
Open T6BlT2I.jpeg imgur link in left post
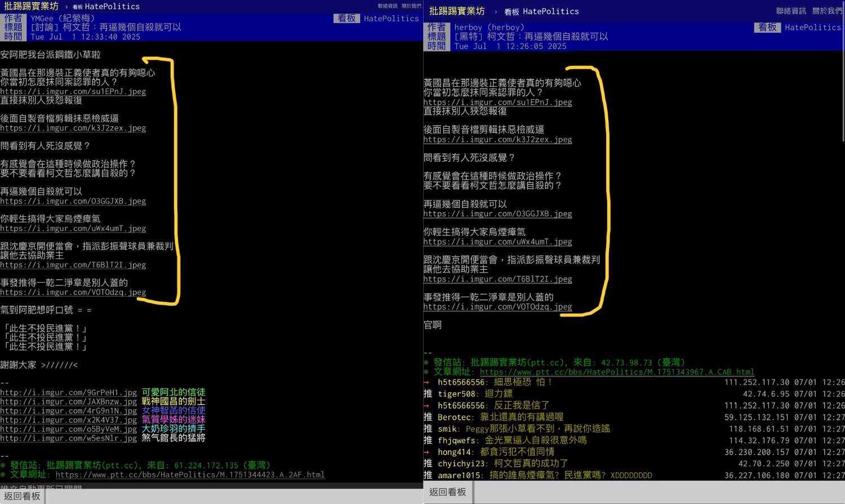point(73,265)
